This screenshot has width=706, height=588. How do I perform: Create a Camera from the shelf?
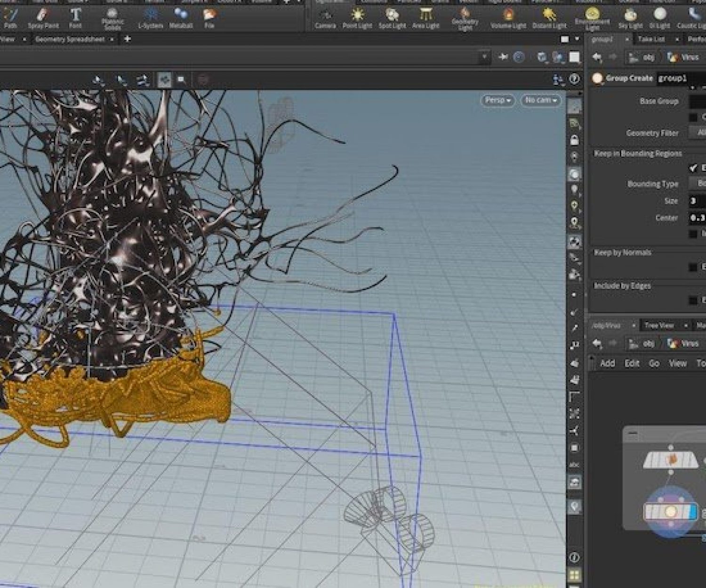325,17
